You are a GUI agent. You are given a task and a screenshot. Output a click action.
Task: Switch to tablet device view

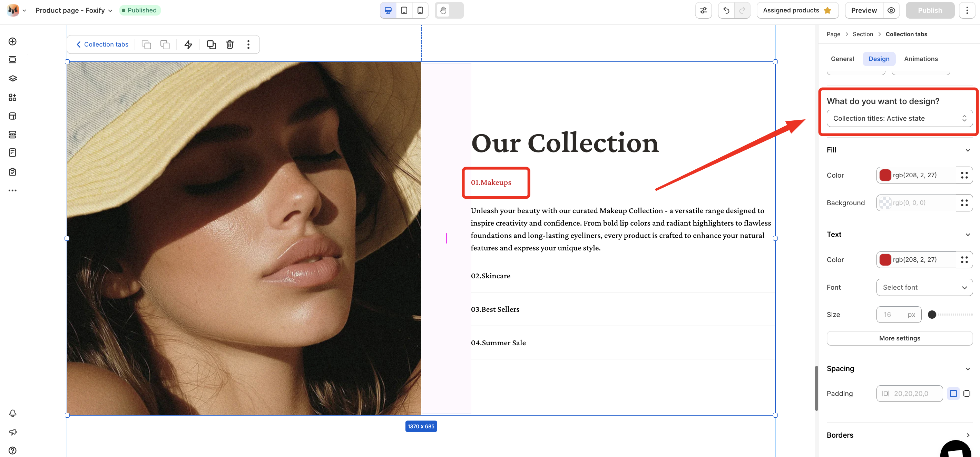click(404, 10)
